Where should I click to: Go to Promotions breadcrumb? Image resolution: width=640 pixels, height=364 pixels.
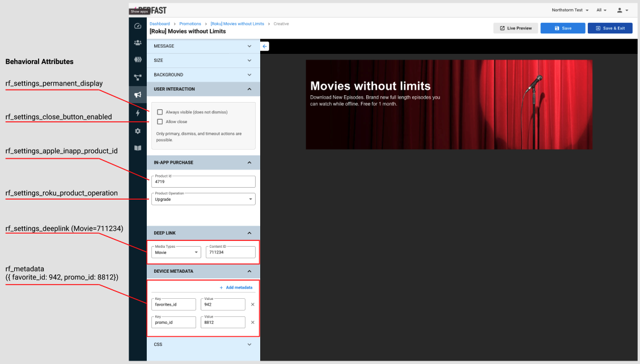(190, 24)
